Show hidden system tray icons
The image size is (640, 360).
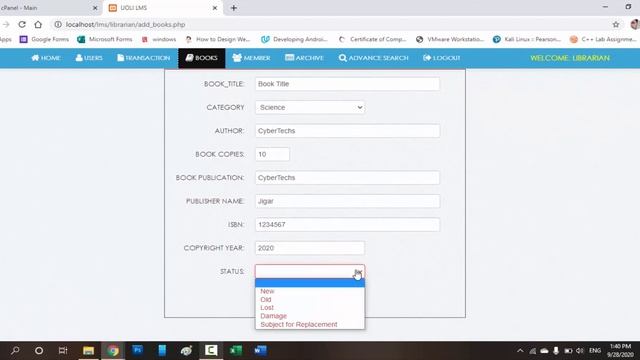tap(520, 350)
